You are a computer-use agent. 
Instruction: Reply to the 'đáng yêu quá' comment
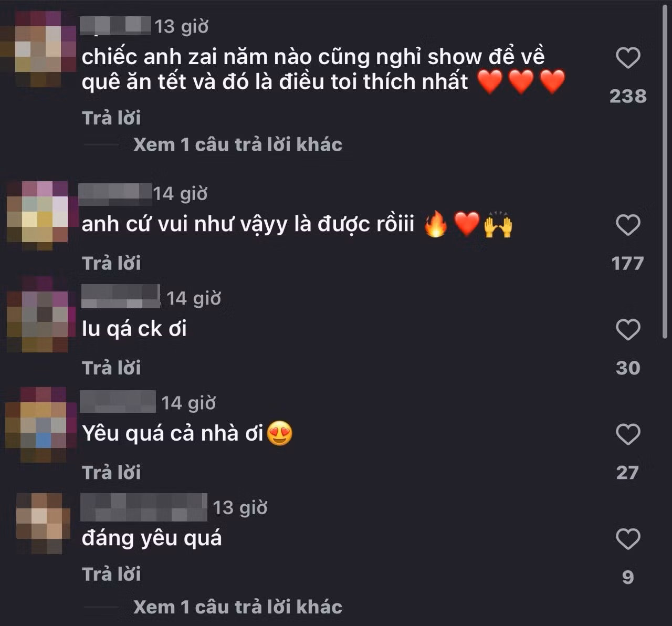(x=111, y=574)
